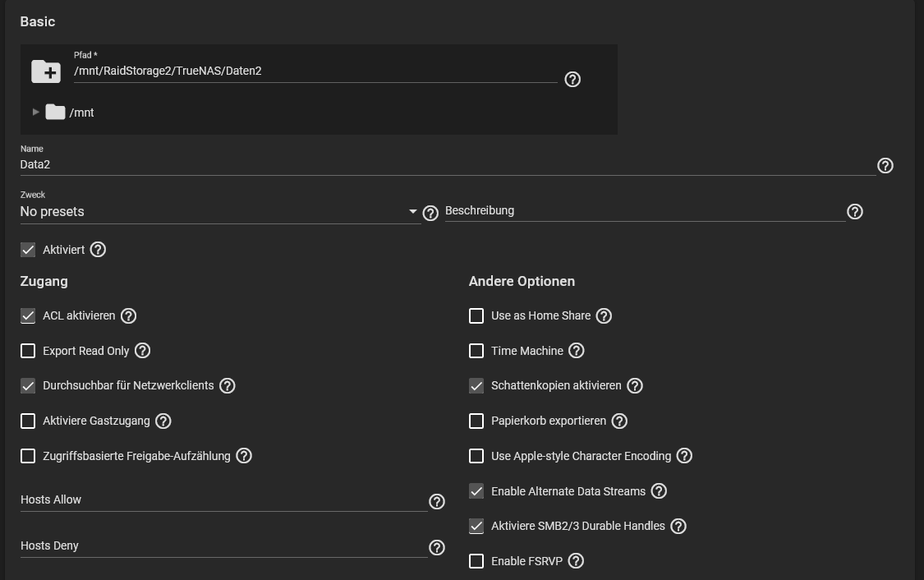Show help tooltip for ACL aktivieren
This screenshot has width=924, height=580.
[x=128, y=315]
